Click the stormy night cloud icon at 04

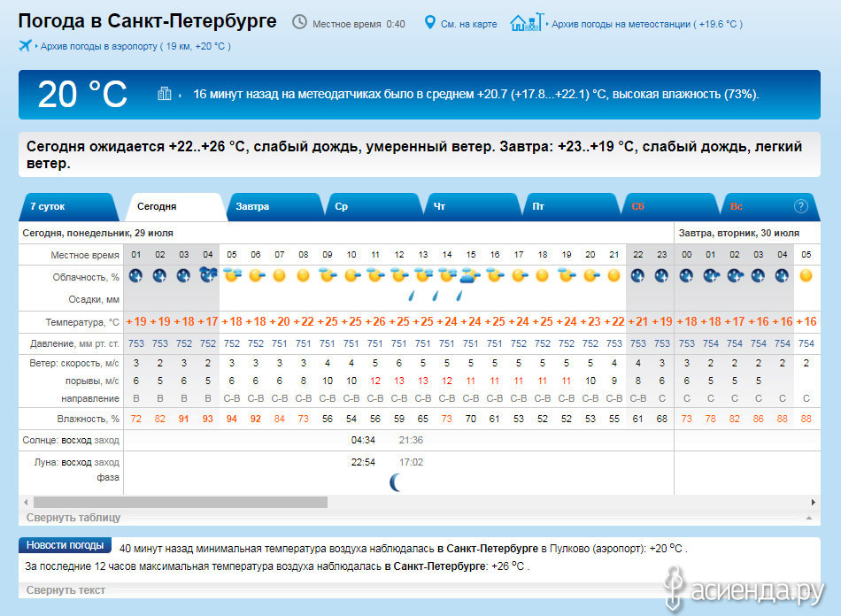coord(208,274)
